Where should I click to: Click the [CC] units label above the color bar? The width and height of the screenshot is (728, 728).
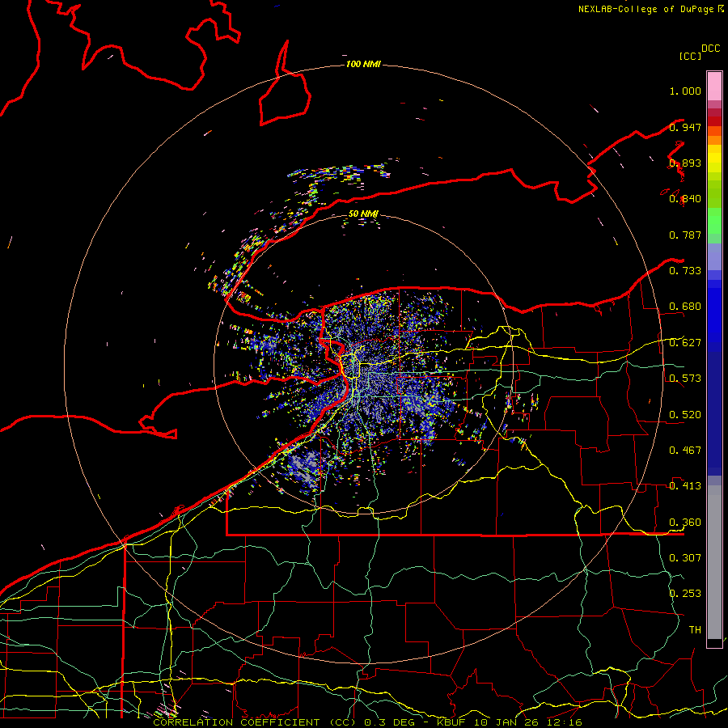click(690, 56)
